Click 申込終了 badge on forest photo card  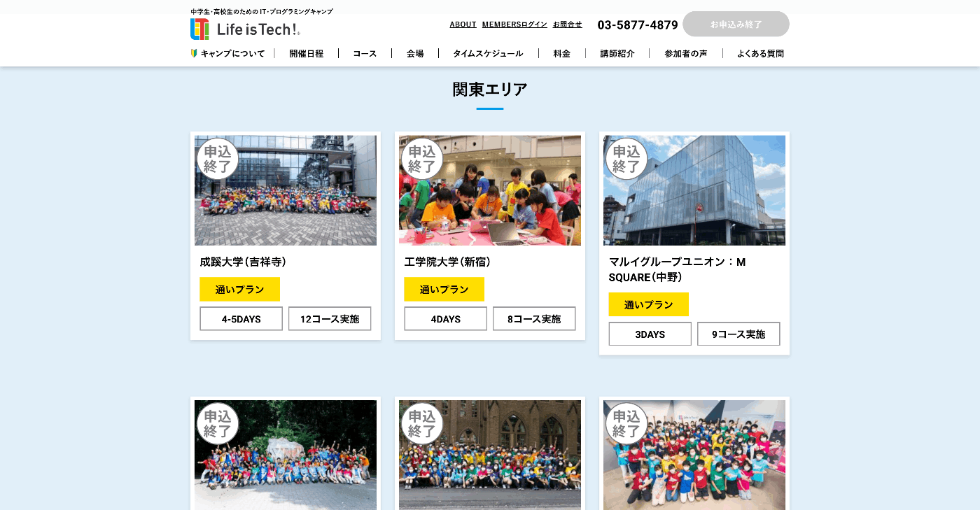[x=218, y=423]
